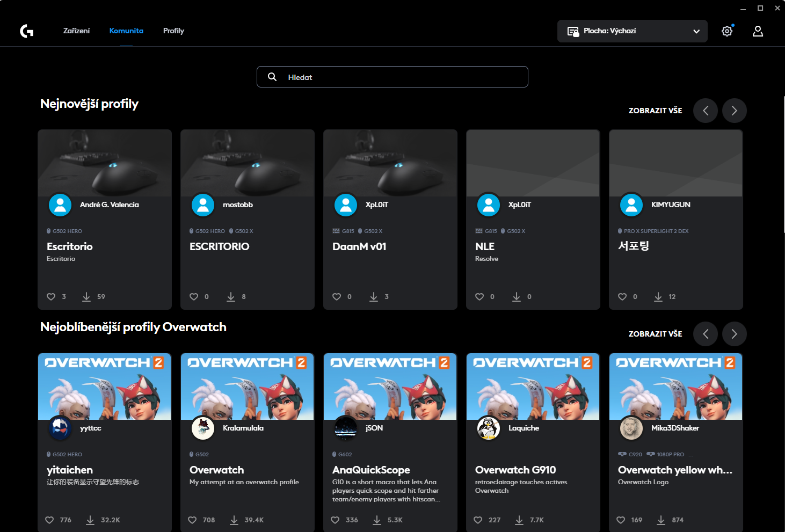Click ZOBRAZIT VŠE for Overwatch profiles

[x=655, y=334]
